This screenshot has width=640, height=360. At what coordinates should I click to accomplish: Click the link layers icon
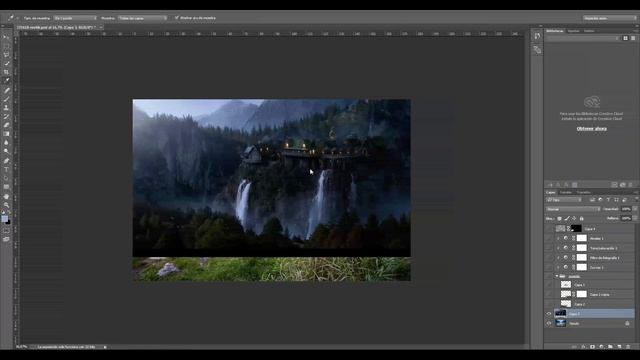click(574, 347)
